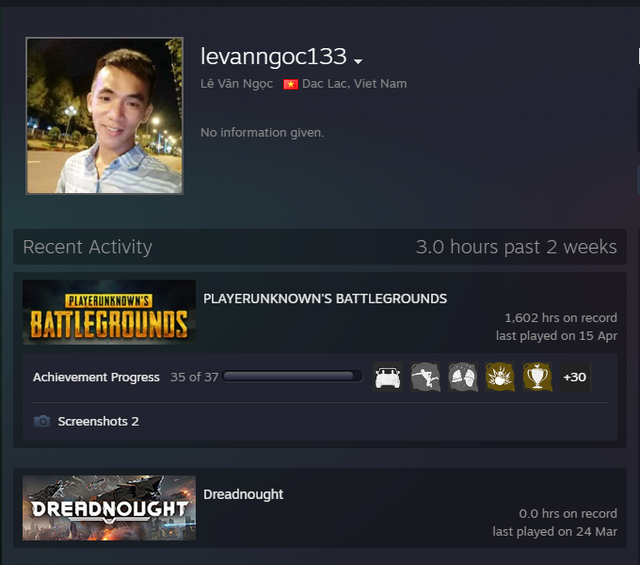Click the gold trophy achievement icon
Viewport: 640px width, 565px height.
pos(537,377)
